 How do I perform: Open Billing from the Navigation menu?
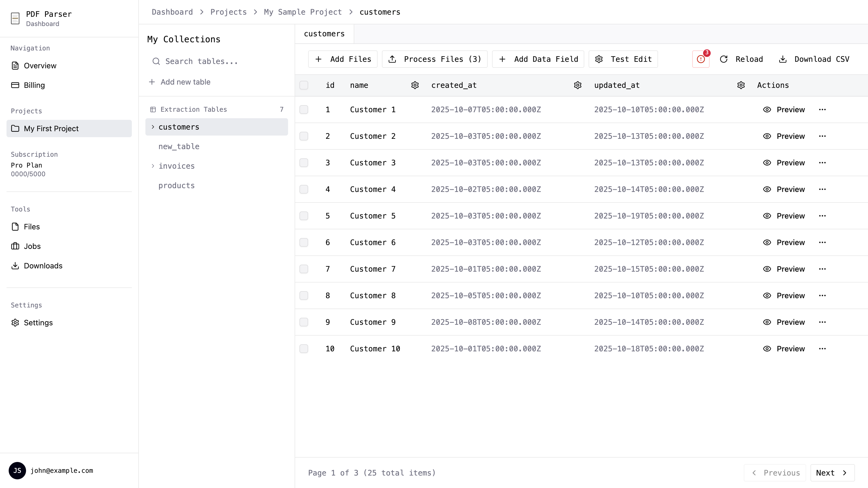pyautogui.click(x=34, y=85)
